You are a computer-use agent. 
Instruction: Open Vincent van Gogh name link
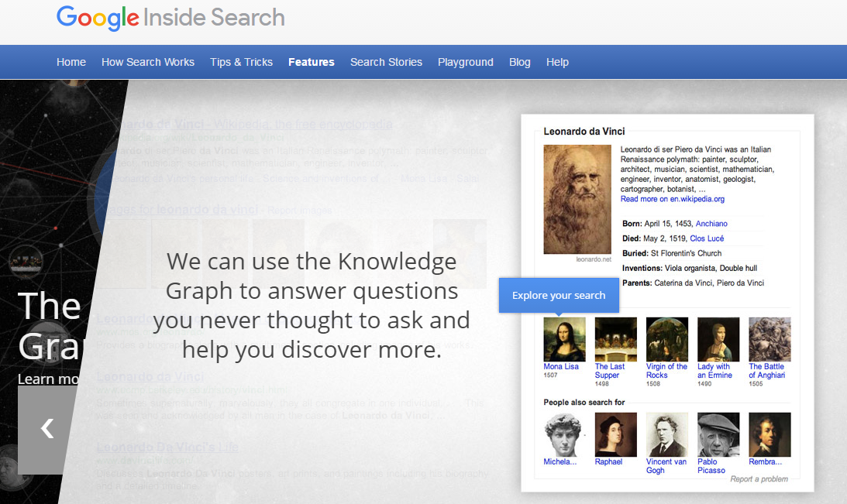tap(666, 466)
